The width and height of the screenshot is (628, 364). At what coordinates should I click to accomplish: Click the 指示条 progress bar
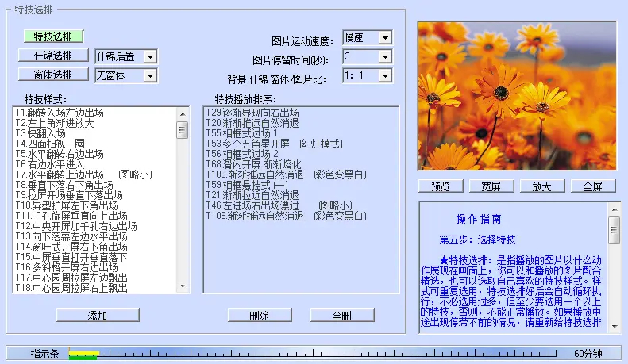tap(312, 354)
